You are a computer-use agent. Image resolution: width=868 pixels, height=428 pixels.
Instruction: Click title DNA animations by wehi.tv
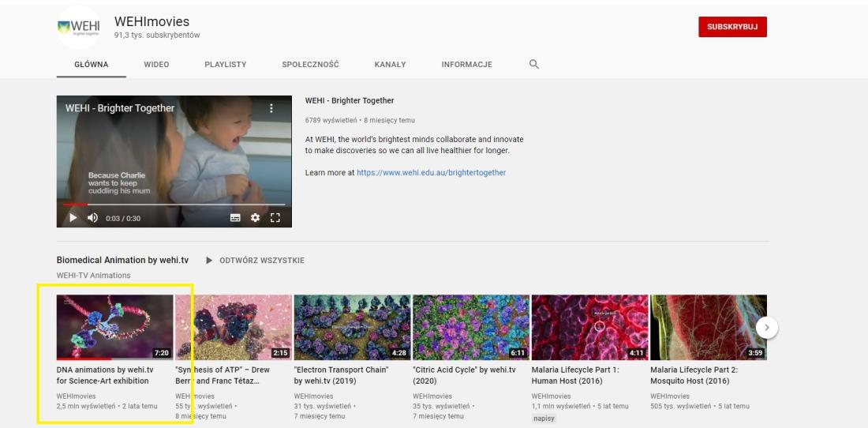pyautogui.click(x=105, y=375)
